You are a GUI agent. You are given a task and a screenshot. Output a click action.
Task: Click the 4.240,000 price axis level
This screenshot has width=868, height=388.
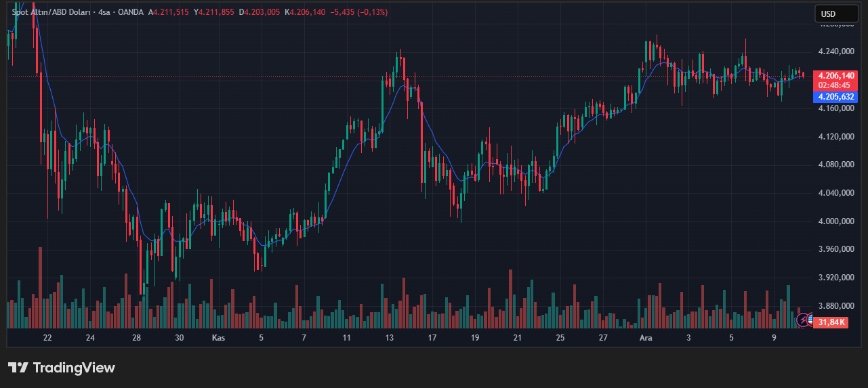pyautogui.click(x=836, y=51)
